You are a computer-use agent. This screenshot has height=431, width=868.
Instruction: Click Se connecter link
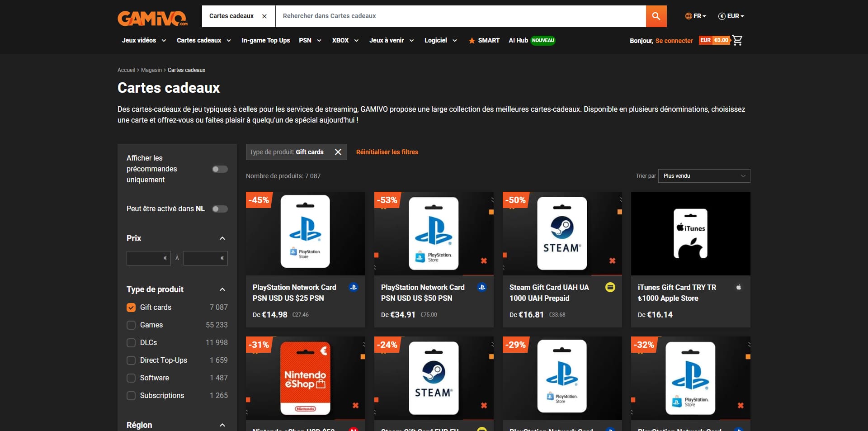click(674, 41)
